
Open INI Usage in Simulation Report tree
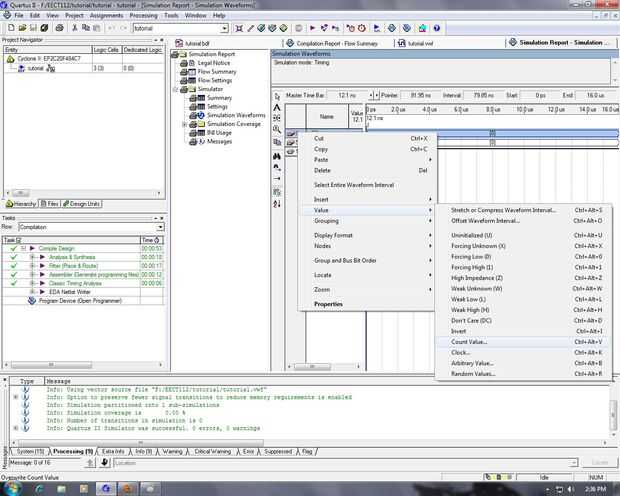(x=219, y=133)
